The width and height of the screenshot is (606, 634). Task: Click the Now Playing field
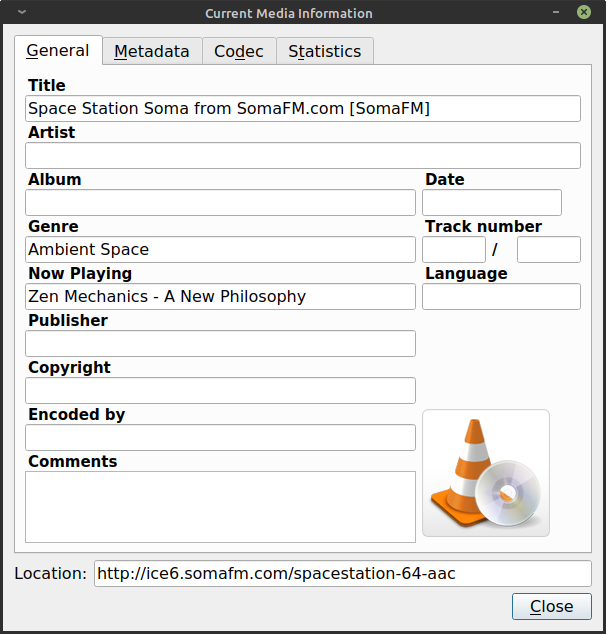220,297
